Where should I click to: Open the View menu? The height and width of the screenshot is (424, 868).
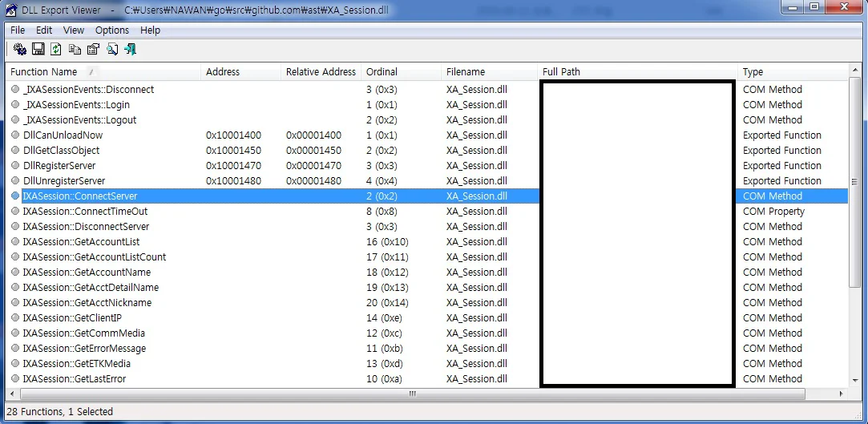coord(74,30)
